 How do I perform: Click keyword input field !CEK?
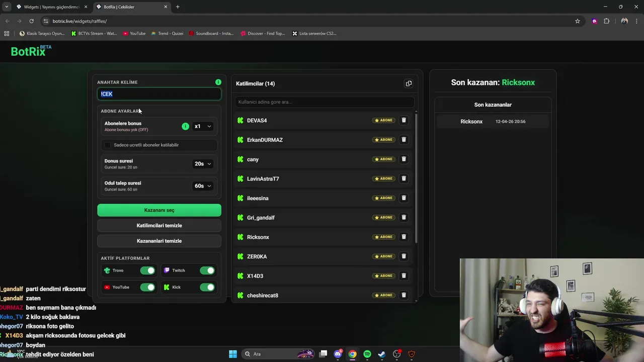pyautogui.click(x=159, y=94)
